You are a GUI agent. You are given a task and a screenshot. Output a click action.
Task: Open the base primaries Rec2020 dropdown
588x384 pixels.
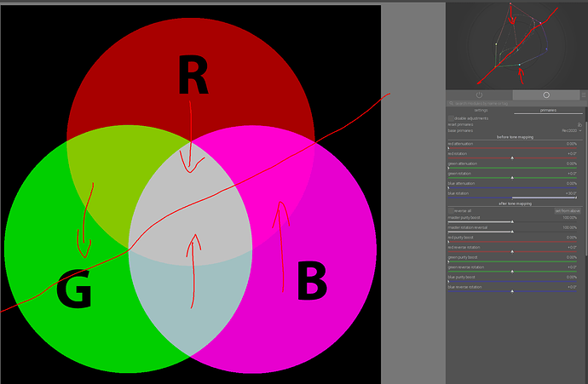(572, 131)
